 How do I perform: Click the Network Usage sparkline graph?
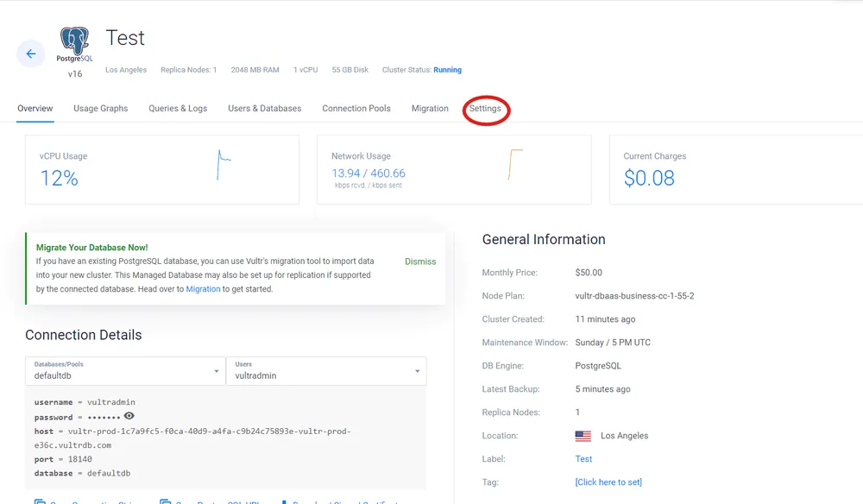pos(515,165)
